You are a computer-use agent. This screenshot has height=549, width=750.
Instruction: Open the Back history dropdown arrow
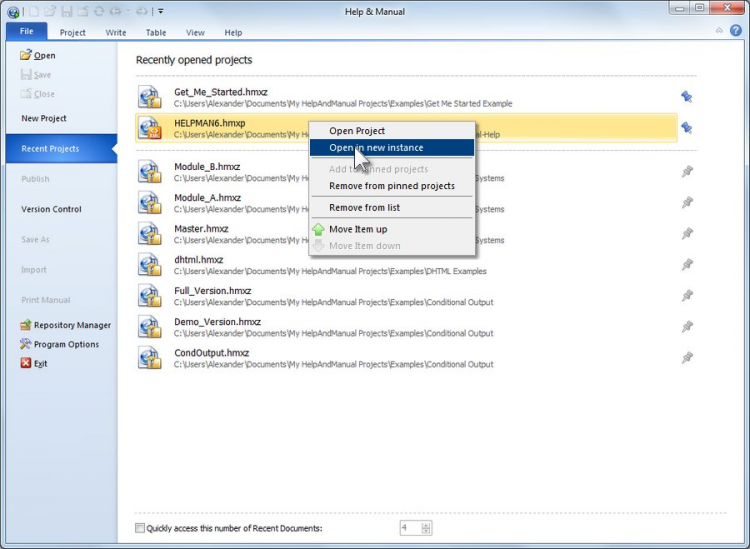point(129,11)
